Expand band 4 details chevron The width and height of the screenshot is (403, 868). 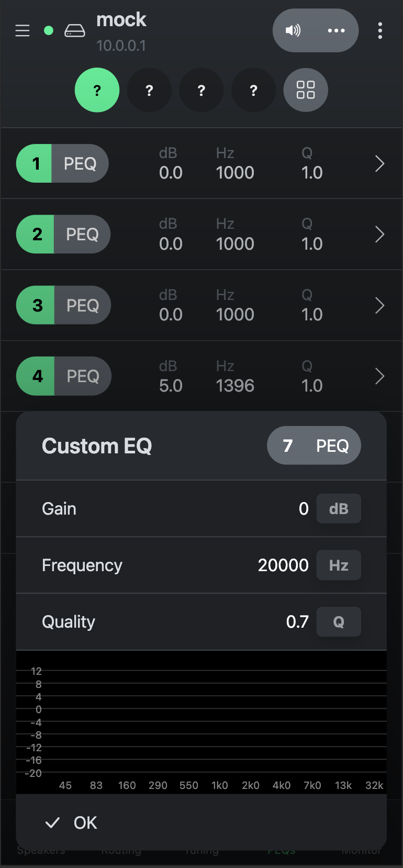[380, 376]
